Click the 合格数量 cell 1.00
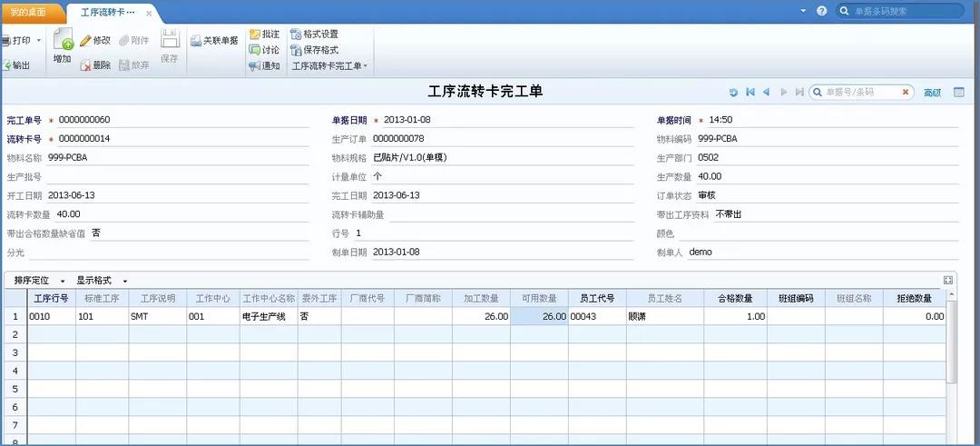Viewport: 980px width, 446px height. pos(736,316)
